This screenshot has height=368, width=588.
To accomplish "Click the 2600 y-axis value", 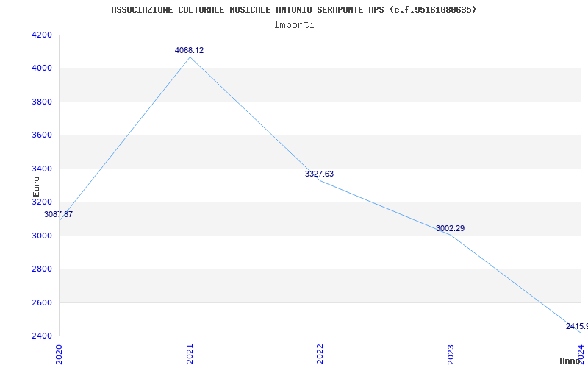I will (40, 302).
